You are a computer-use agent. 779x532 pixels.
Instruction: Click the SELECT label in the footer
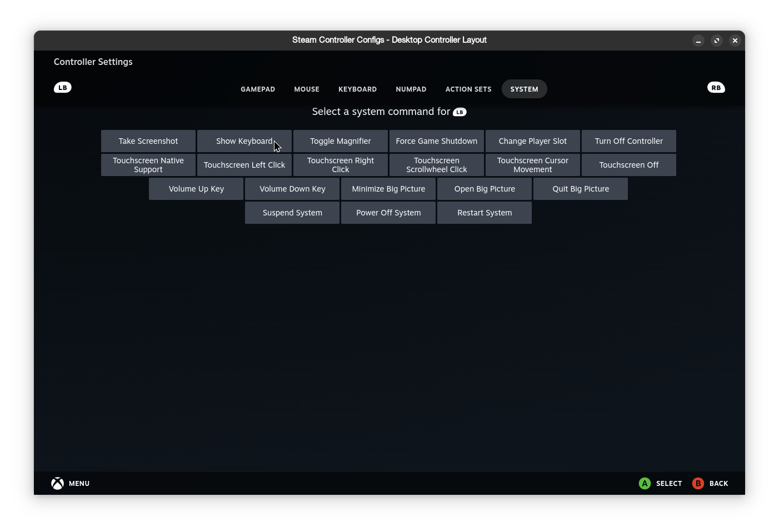669,484
